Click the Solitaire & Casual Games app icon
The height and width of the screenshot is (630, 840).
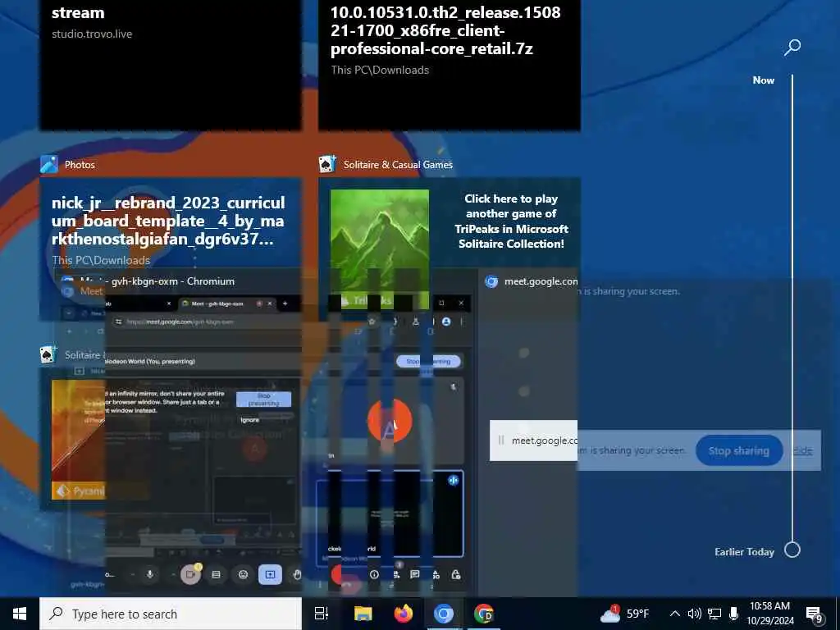327,164
